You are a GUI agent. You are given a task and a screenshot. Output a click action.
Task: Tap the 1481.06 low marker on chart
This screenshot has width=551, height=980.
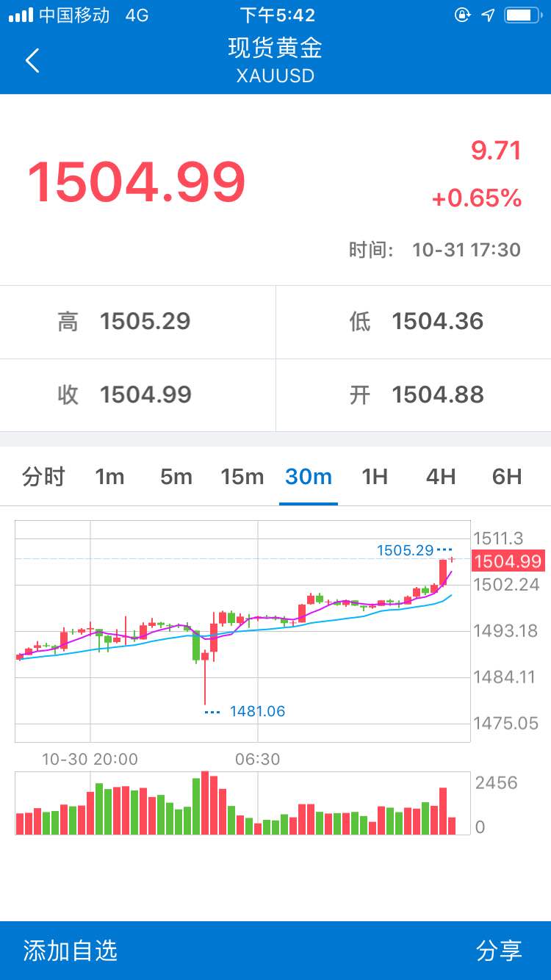257,711
